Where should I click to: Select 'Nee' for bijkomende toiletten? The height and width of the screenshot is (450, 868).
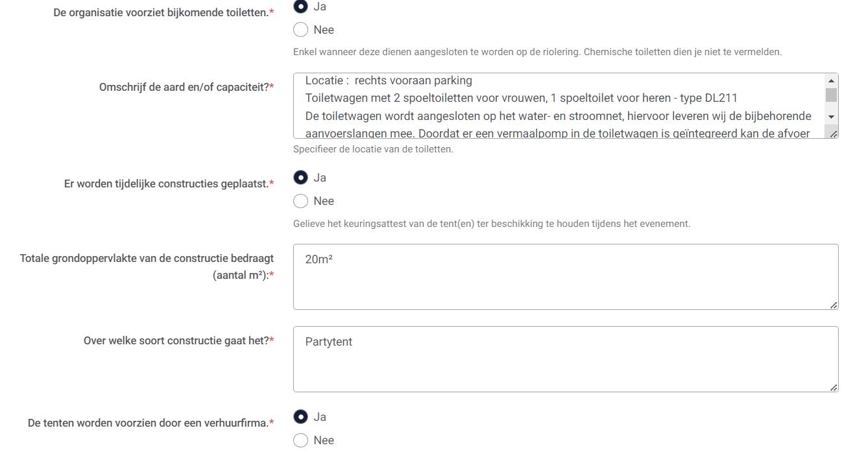[300, 30]
